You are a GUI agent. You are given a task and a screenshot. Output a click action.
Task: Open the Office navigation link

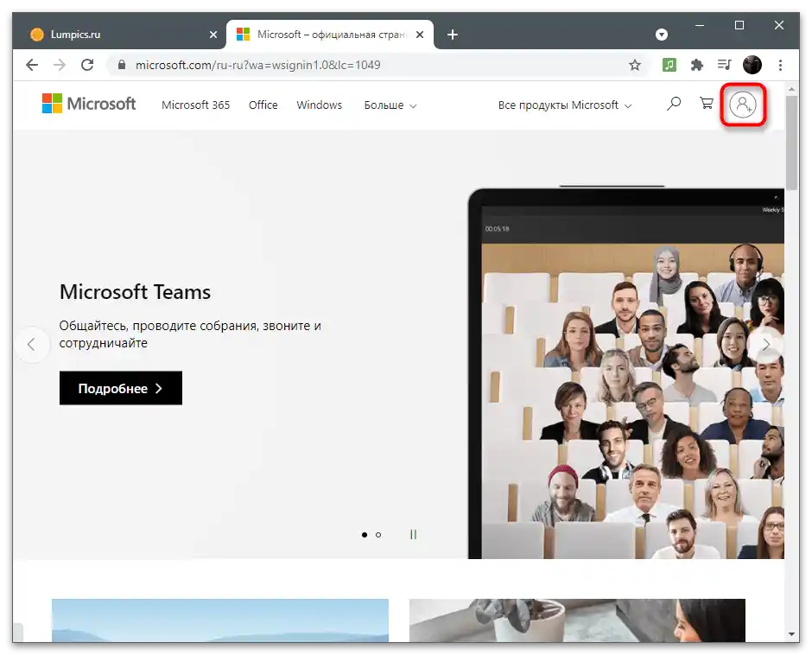[x=263, y=105]
